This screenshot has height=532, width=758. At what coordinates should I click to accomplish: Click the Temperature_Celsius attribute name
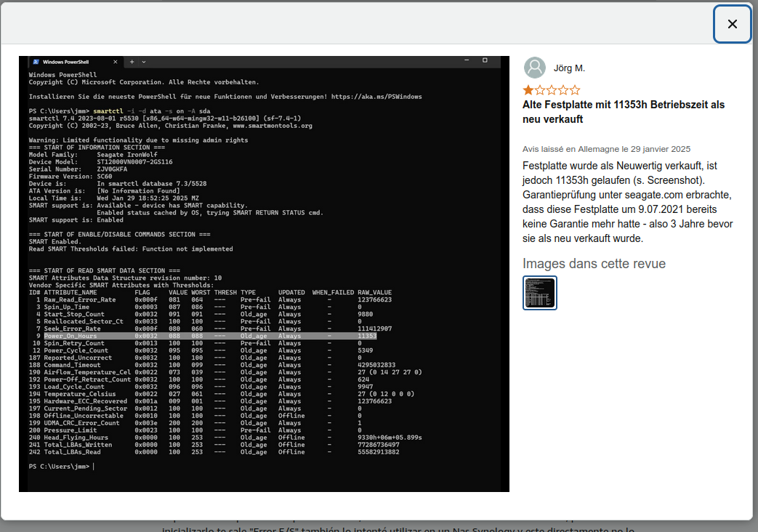click(80, 394)
